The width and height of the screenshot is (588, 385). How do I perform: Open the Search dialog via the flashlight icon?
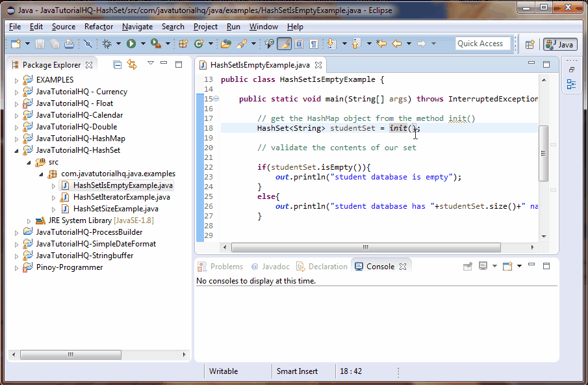[x=240, y=44]
